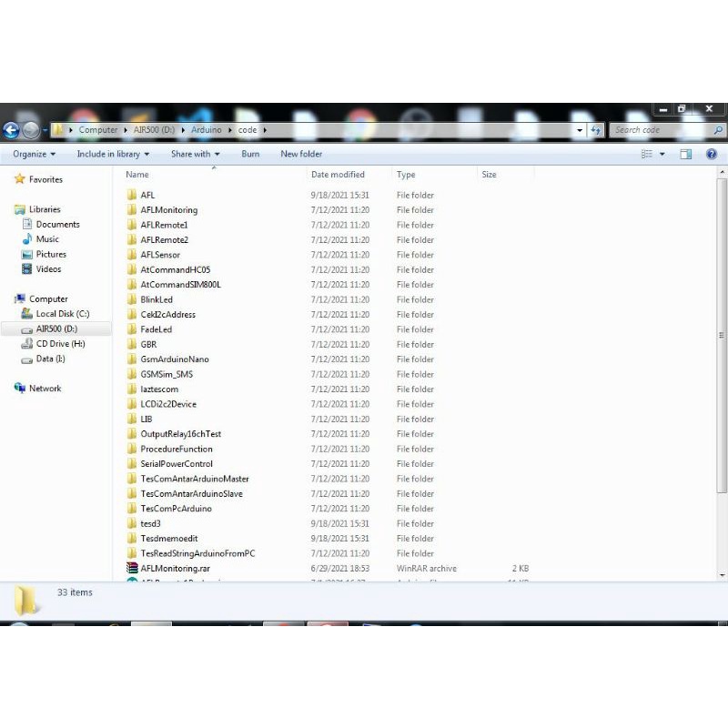The image size is (728, 728).
Task: Toggle the preview pane icon
Action: [x=686, y=154]
